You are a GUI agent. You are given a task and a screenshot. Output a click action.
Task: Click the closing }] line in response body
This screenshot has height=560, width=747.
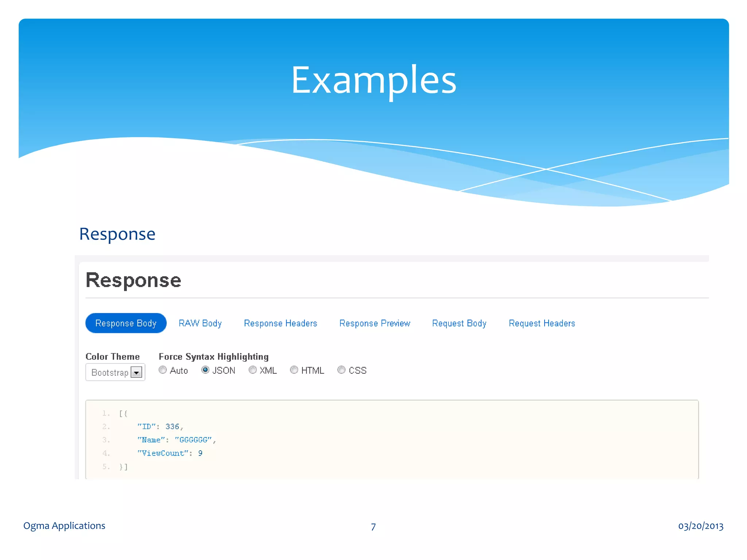[x=123, y=467]
